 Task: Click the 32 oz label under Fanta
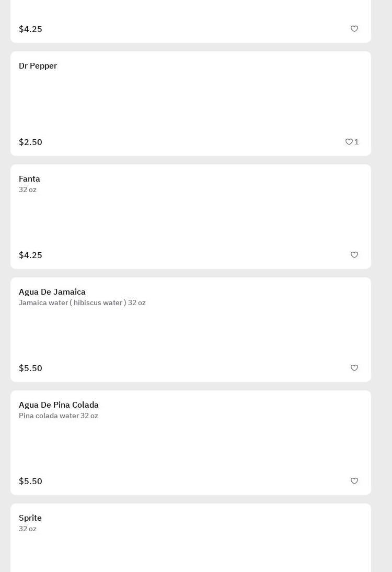(28, 190)
